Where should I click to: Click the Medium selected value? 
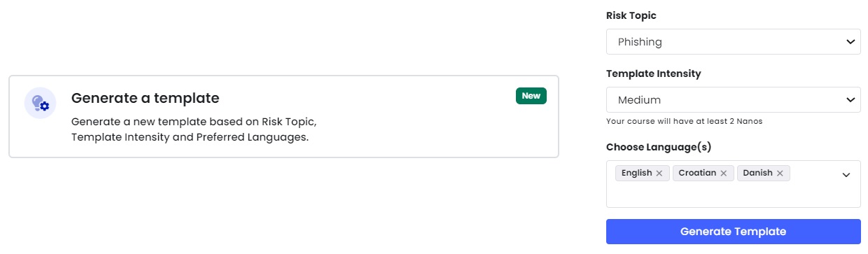coord(639,100)
